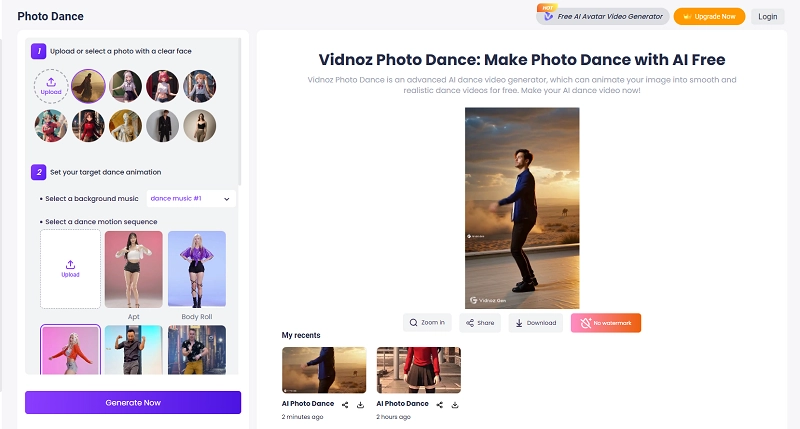Open the background music dropdown
This screenshot has width=800, height=429.
point(191,198)
